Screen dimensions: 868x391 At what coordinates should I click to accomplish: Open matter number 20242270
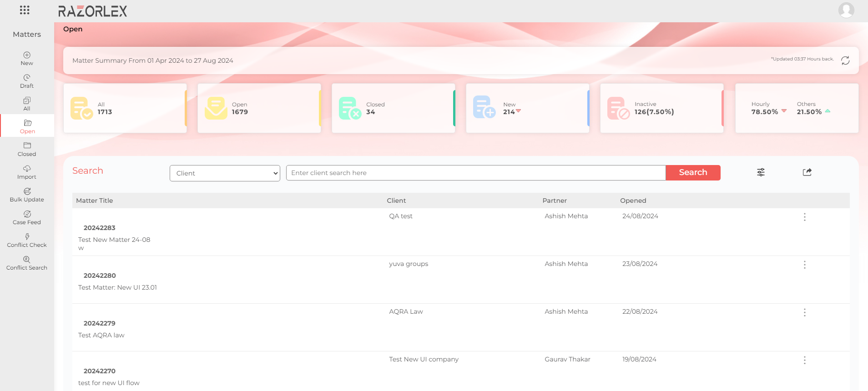[100, 371]
